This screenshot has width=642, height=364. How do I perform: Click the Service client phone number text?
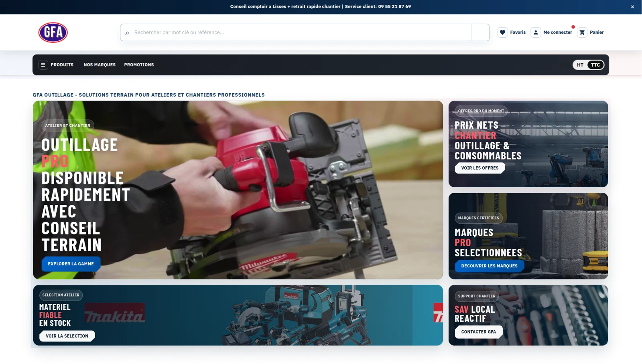coord(394,6)
